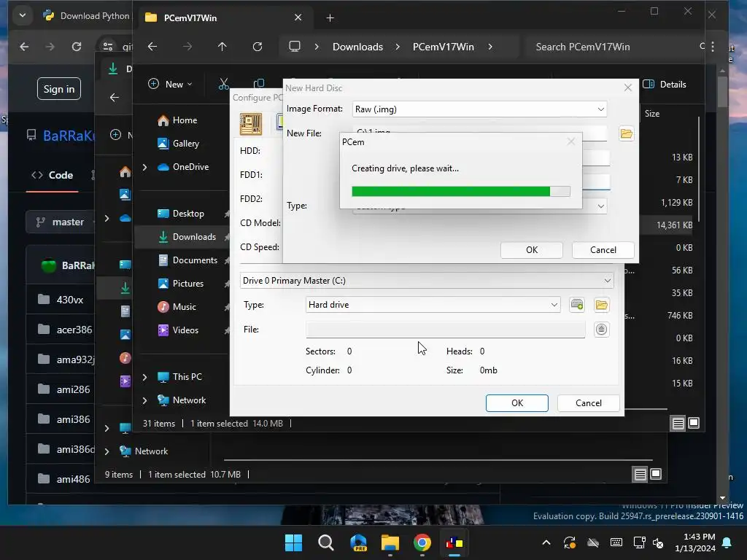
Task: Switch Explorer to details list view icon
Action: click(678, 423)
